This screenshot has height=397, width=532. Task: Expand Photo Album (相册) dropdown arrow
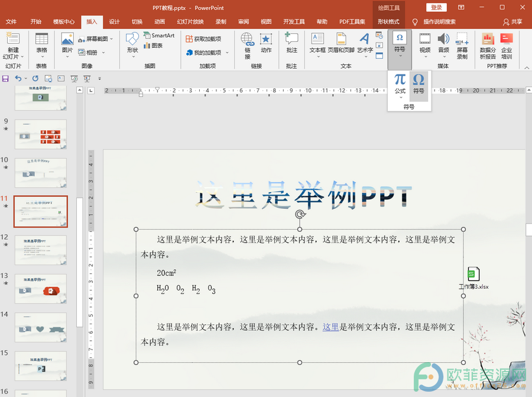click(103, 53)
